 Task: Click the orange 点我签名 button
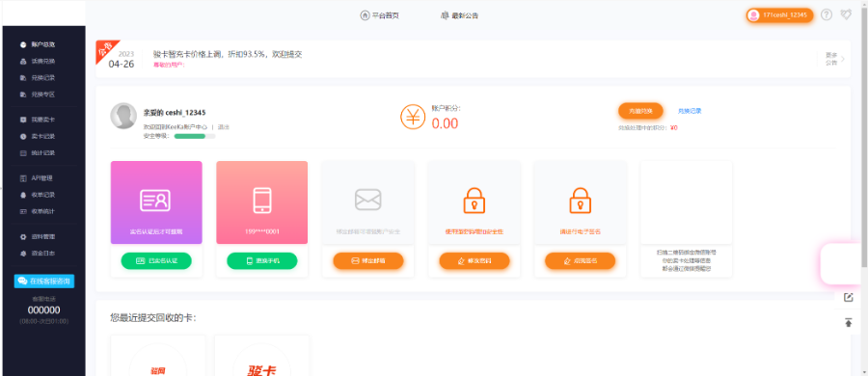pos(580,261)
